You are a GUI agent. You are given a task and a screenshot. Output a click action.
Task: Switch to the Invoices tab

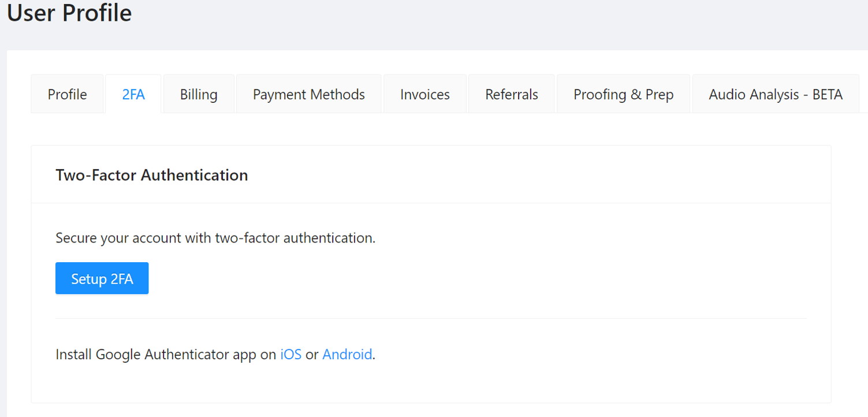(x=424, y=94)
